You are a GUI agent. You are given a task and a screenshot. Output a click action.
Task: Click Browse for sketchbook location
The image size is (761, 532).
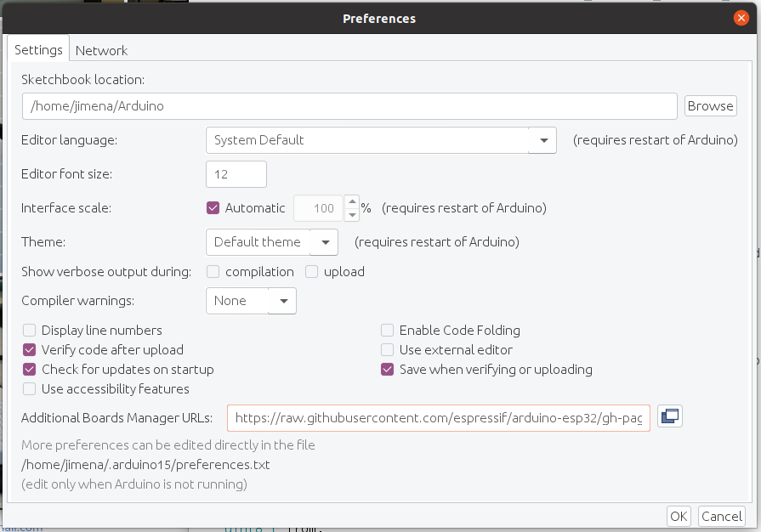(711, 105)
